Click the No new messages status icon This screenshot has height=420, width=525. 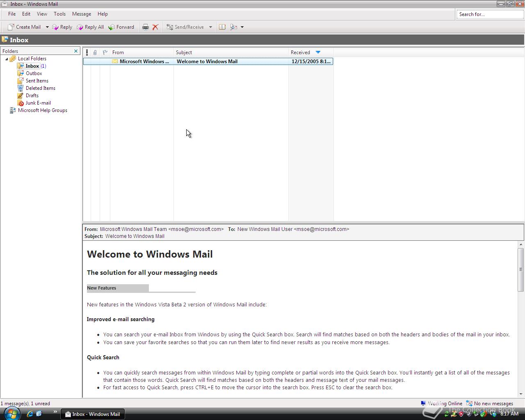(x=469, y=404)
